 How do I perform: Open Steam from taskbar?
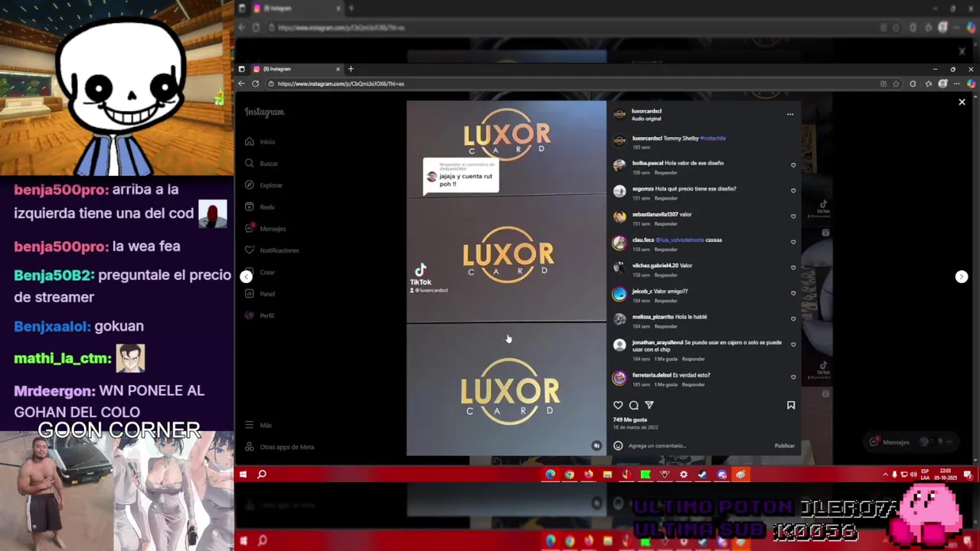[703, 474]
